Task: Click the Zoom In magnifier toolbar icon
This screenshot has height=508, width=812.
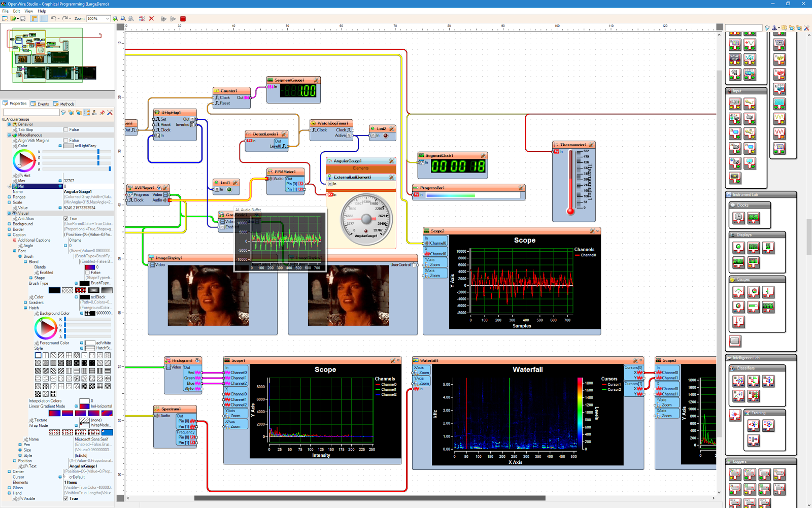Action: pos(115,18)
